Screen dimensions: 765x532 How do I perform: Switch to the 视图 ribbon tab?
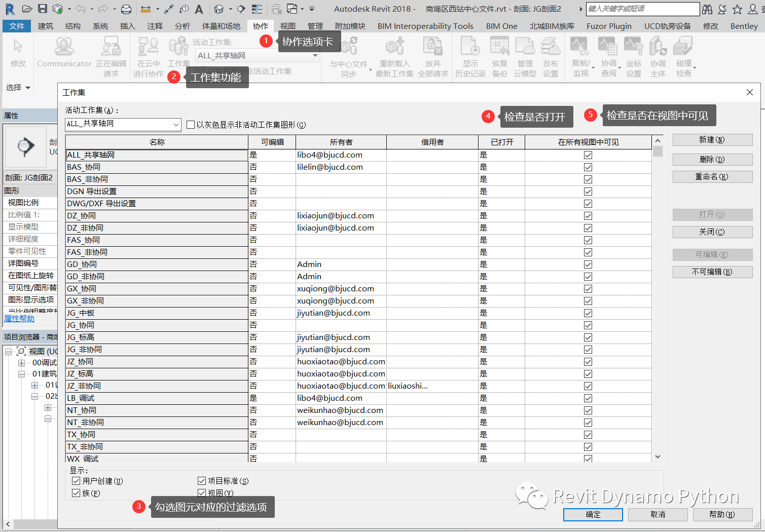(x=287, y=26)
